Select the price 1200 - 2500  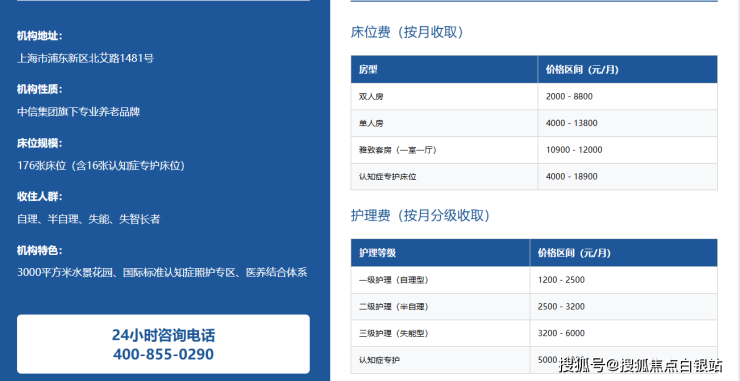(561, 280)
